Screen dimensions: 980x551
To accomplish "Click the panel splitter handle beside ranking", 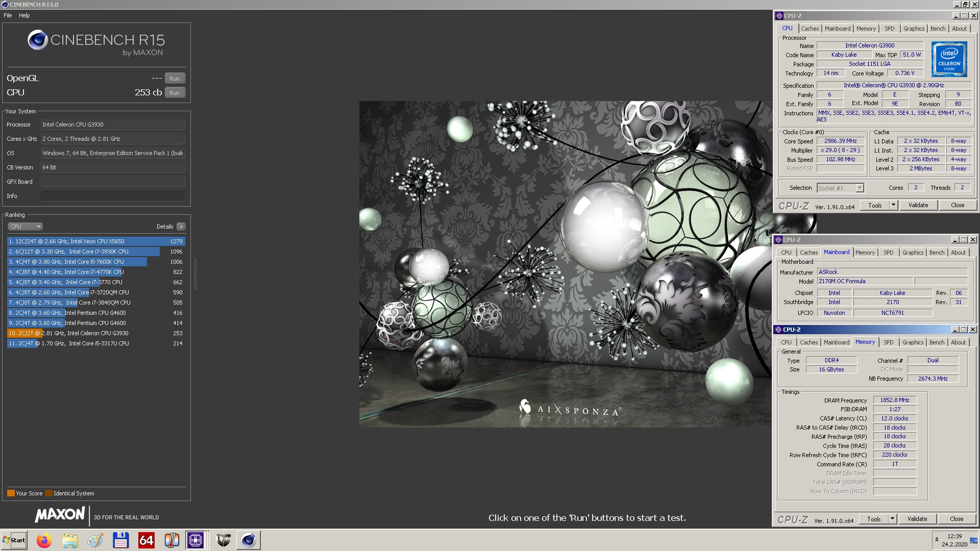I will (195, 274).
